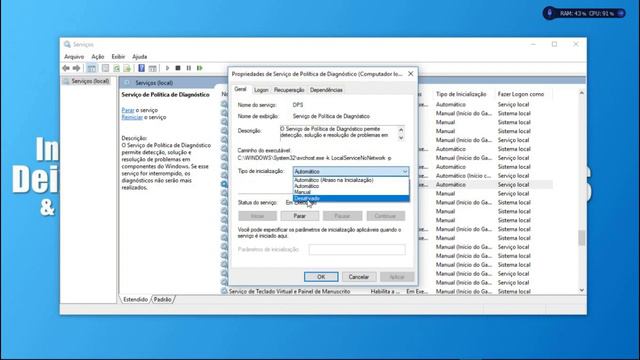Click the Restart Service green icon

coord(200,68)
